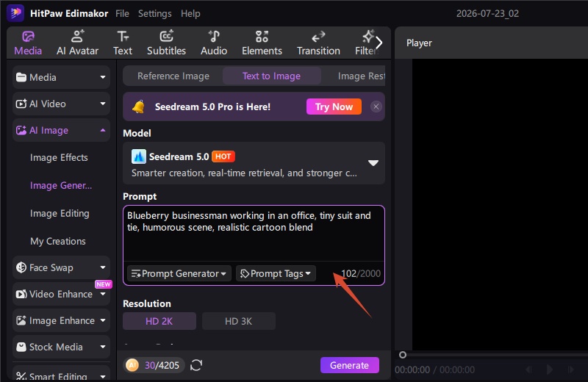Dismiss the Seedream 5.0 Pro banner
The width and height of the screenshot is (588, 382).
[x=376, y=107]
